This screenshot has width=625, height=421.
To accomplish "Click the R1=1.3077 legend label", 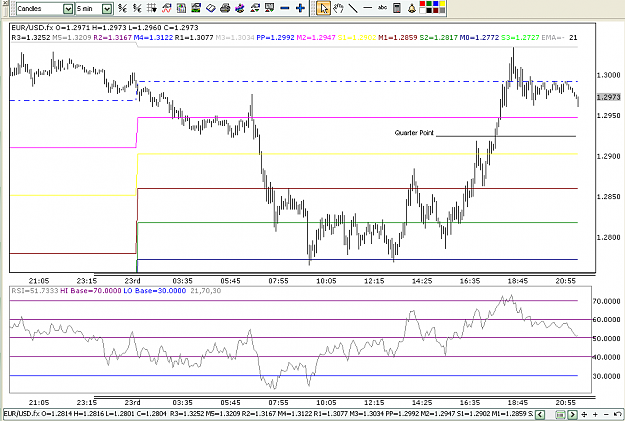I will [x=194, y=37].
